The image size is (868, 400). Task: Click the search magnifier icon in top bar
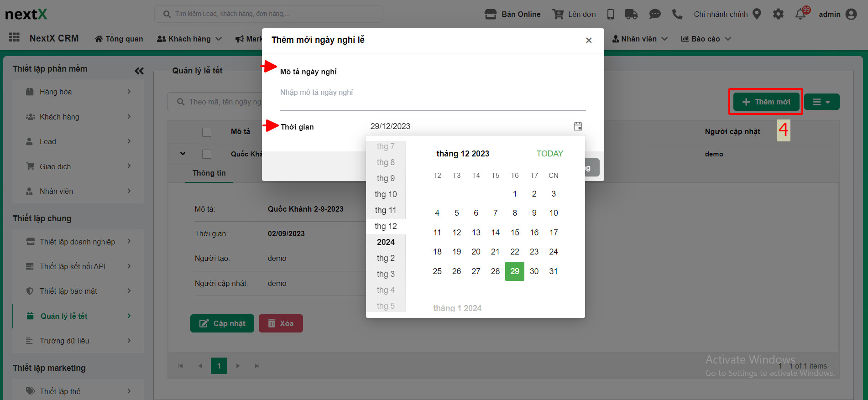pyautogui.click(x=167, y=14)
